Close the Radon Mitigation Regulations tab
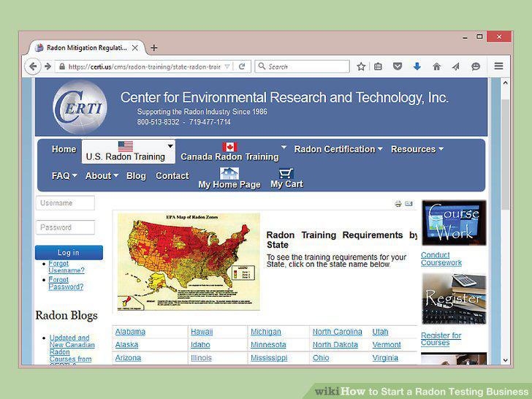 click(x=134, y=47)
